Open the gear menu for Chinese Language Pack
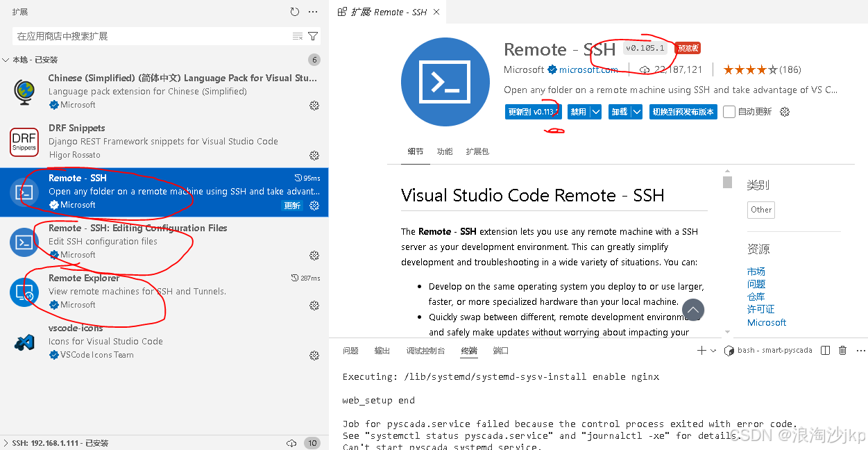The width and height of the screenshot is (868, 450). [314, 106]
